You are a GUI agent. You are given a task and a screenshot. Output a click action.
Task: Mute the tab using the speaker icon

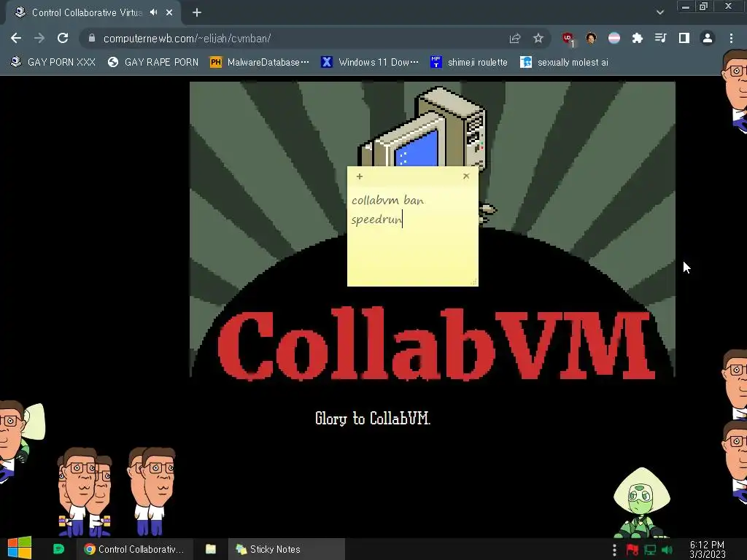[153, 12]
